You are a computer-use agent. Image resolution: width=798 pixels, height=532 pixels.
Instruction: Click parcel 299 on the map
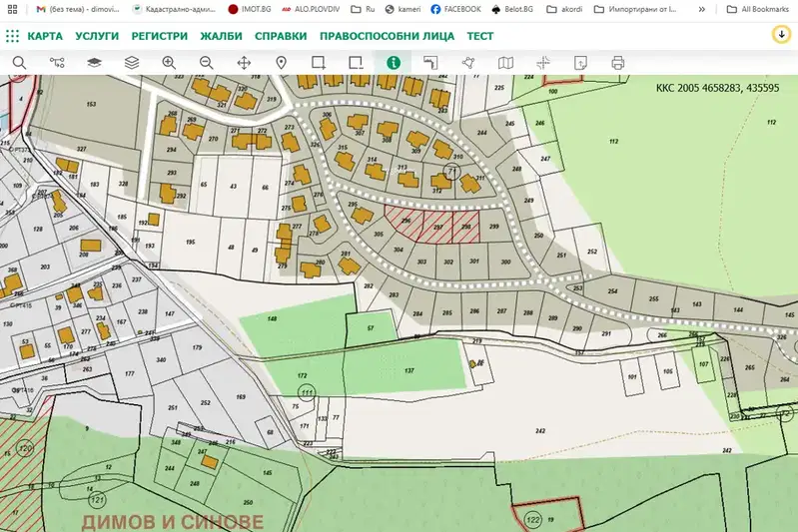(x=494, y=227)
